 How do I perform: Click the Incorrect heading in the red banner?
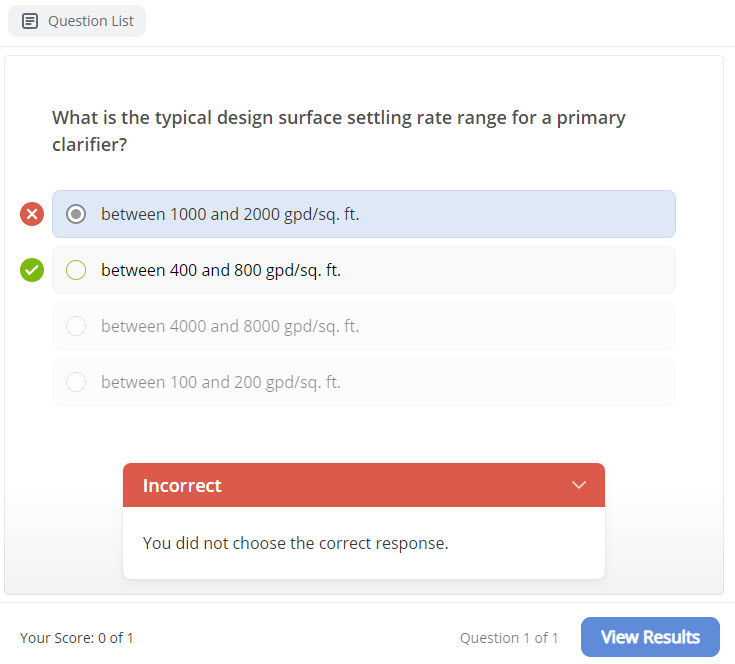(182, 486)
